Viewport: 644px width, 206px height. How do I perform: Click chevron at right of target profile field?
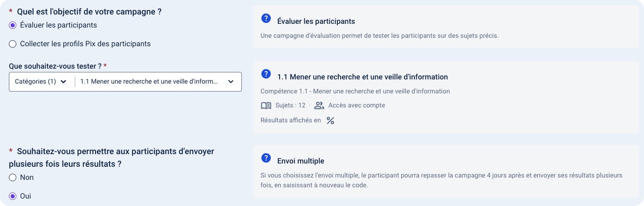[231, 82]
